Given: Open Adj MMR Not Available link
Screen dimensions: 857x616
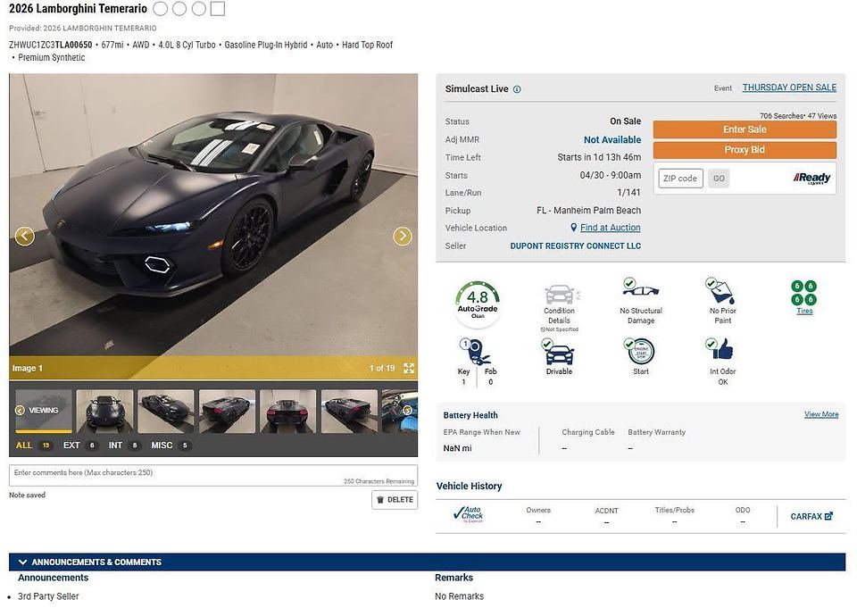Looking at the screenshot, I should (x=612, y=140).
